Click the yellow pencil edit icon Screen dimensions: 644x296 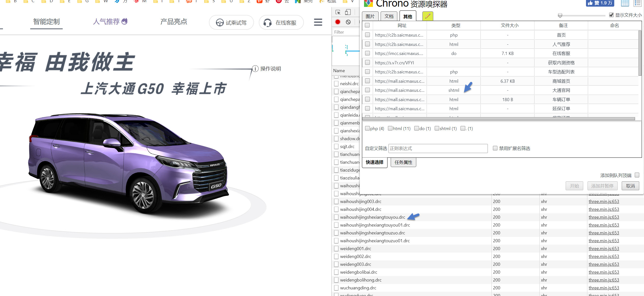[427, 16]
